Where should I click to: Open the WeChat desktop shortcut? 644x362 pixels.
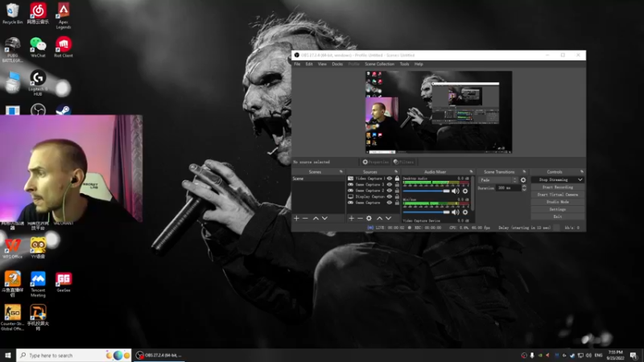38,47
